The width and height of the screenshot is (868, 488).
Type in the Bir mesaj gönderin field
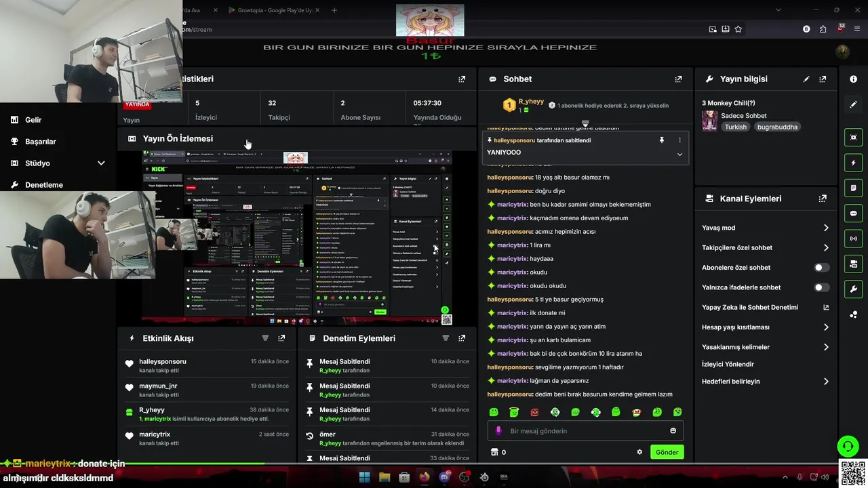point(585,431)
